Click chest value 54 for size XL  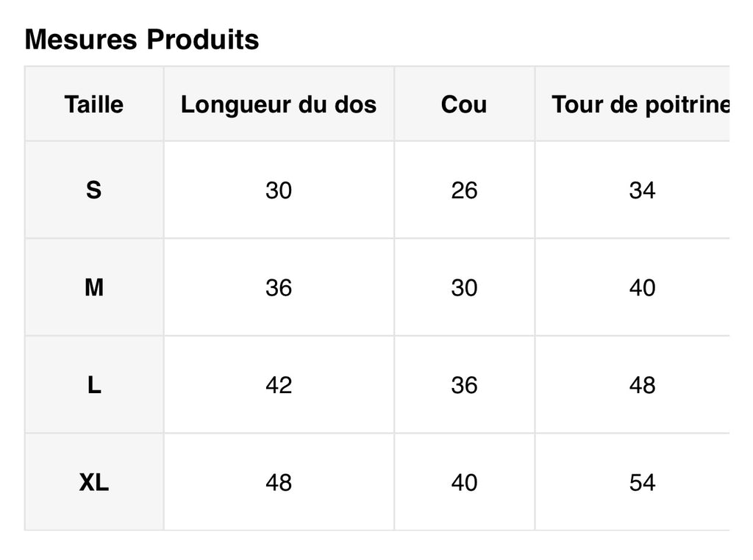point(642,482)
